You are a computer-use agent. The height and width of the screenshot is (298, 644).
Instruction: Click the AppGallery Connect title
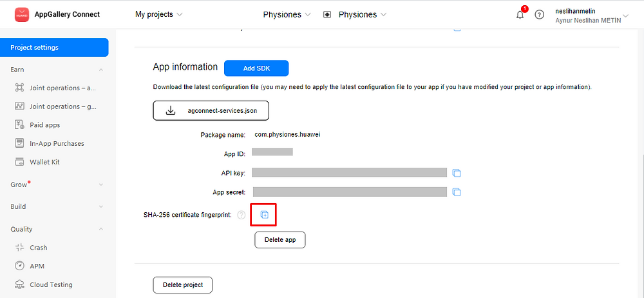[68, 14]
